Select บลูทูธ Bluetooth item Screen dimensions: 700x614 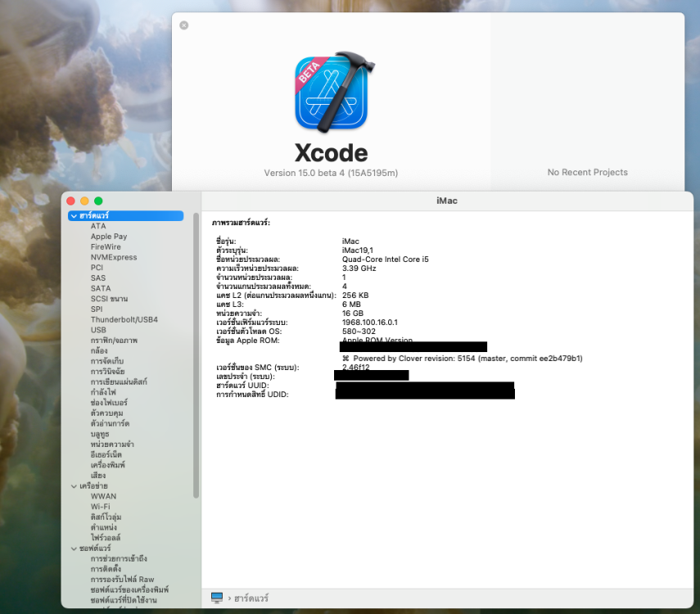pyautogui.click(x=100, y=434)
